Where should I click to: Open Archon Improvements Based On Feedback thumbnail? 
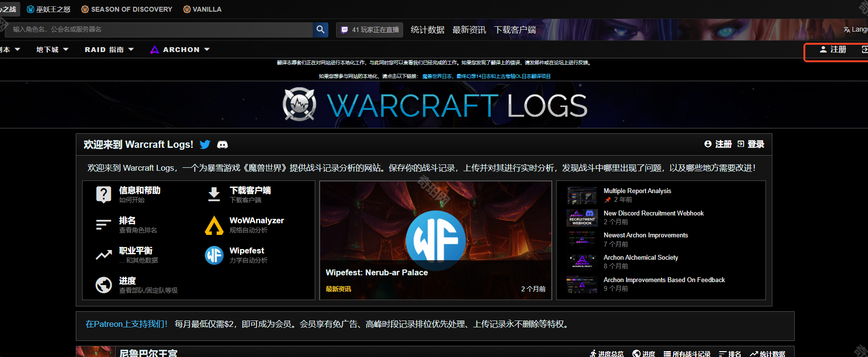(x=582, y=284)
